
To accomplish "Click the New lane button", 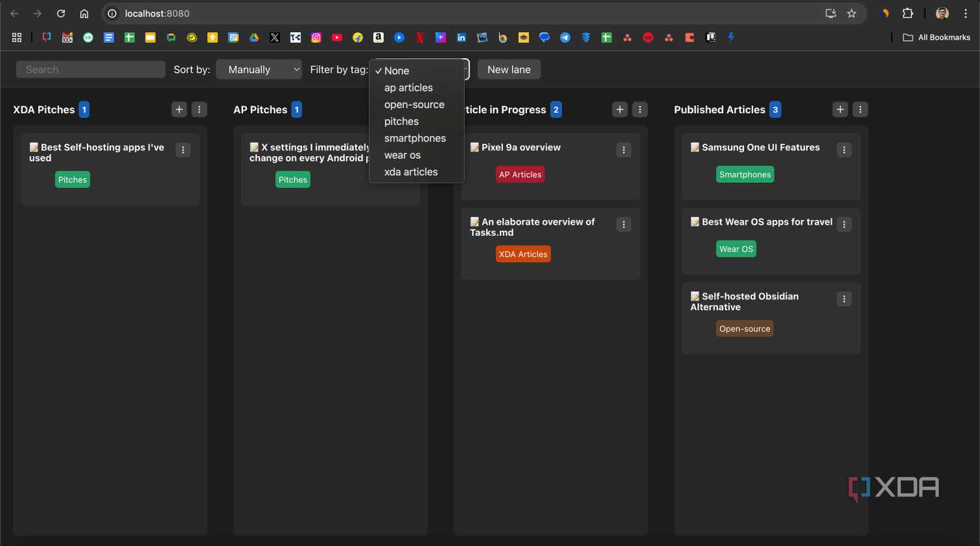I will (509, 69).
